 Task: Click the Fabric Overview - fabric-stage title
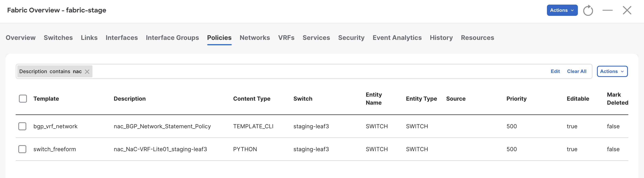57,10
